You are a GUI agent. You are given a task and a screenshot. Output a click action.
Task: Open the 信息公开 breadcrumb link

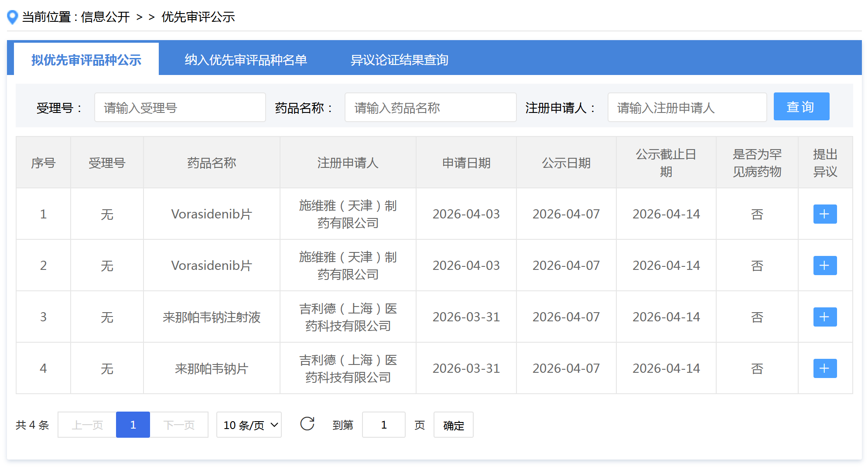pyautogui.click(x=105, y=17)
